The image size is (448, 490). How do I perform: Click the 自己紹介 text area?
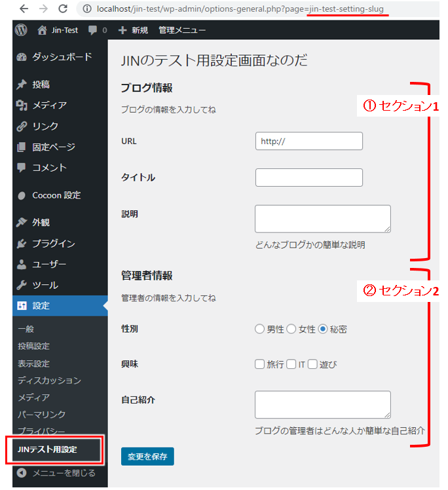(323, 404)
